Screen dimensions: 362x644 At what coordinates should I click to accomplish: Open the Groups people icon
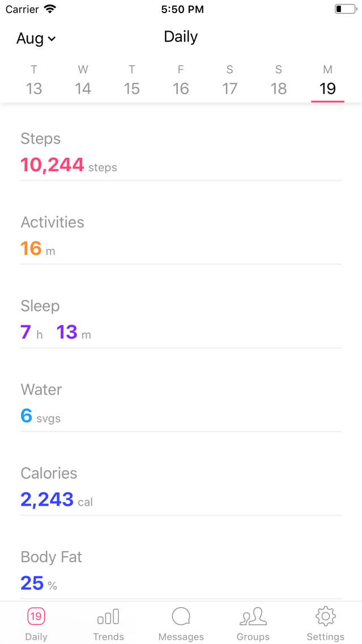point(253,616)
